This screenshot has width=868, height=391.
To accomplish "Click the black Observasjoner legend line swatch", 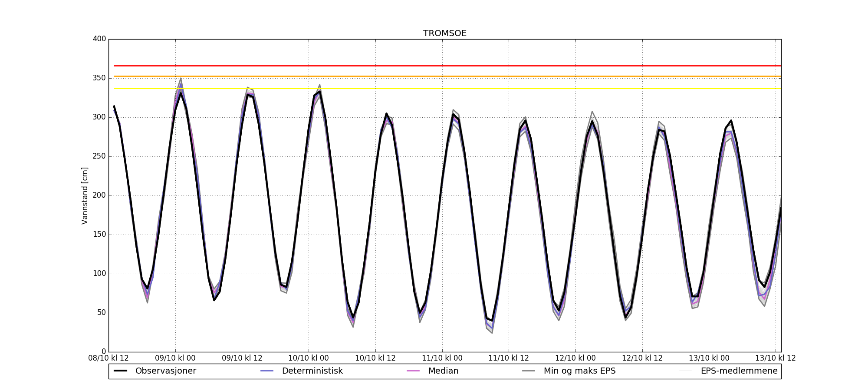I will [120, 371].
